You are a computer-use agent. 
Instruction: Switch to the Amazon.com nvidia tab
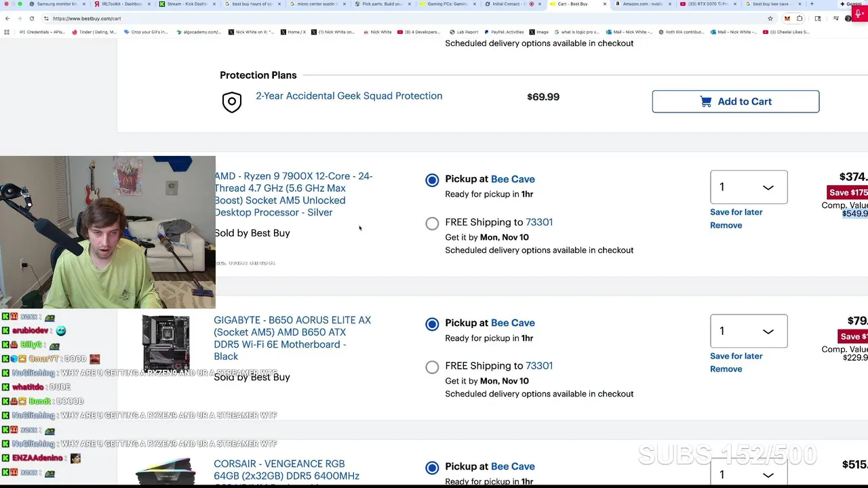(x=642, y=4)
